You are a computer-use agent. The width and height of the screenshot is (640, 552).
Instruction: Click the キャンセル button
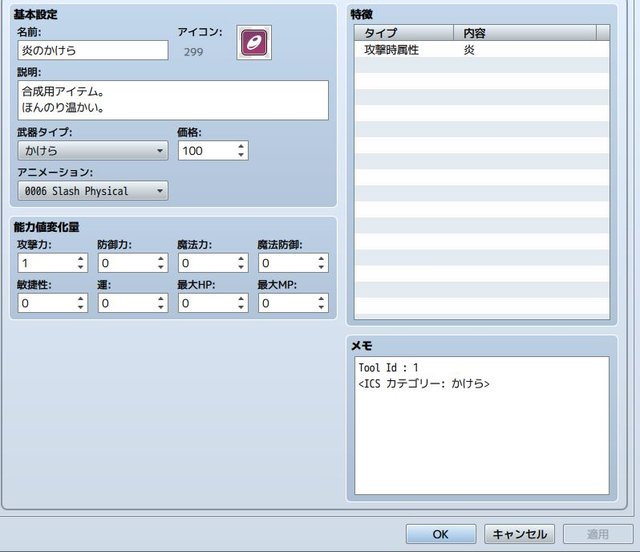(x=519, y=534)
